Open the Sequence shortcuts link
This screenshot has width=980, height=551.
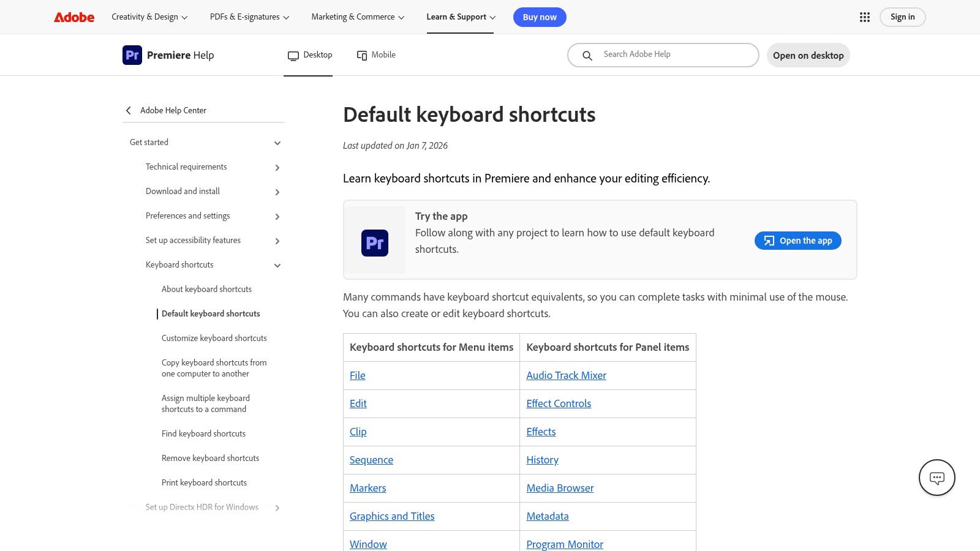371,460
